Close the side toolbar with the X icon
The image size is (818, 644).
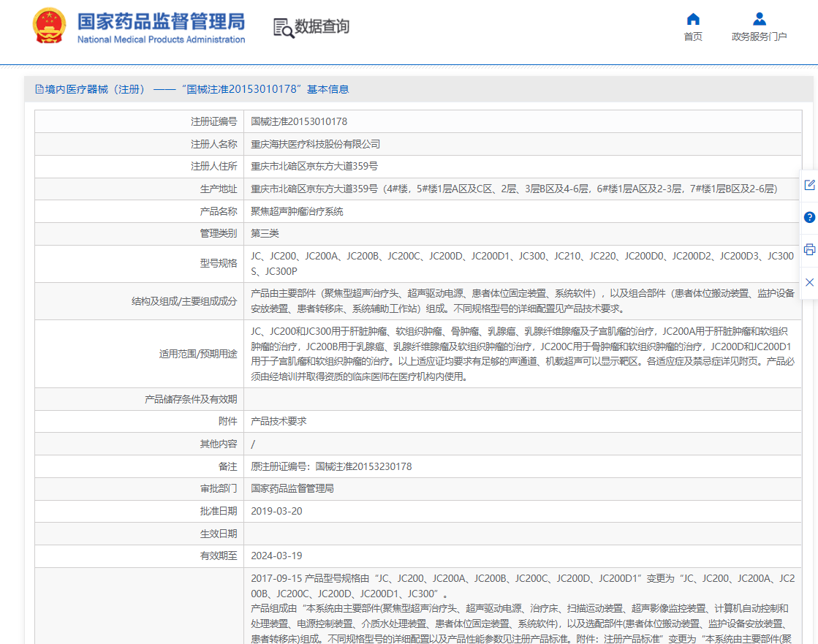[808, 281]
